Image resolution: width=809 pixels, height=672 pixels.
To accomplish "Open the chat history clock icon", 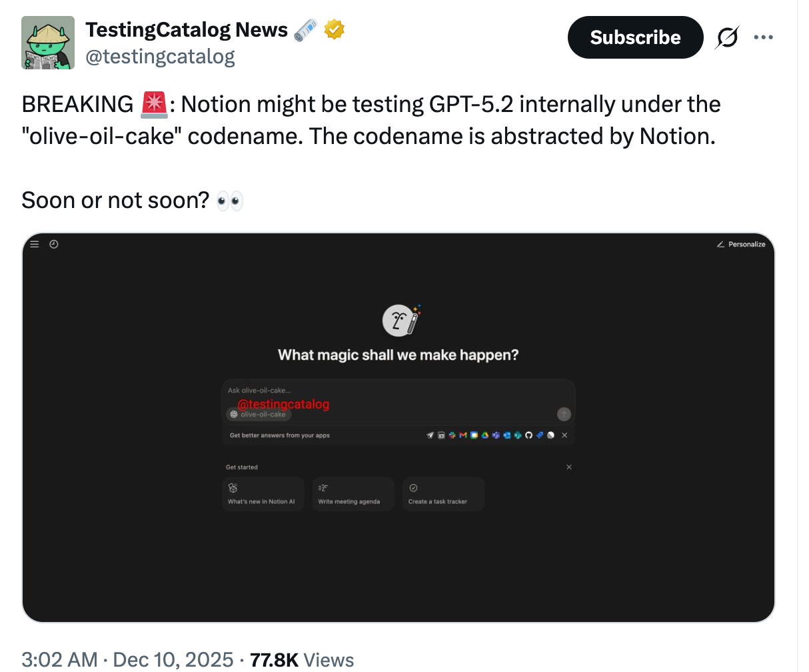I will [x=54, y=245].
